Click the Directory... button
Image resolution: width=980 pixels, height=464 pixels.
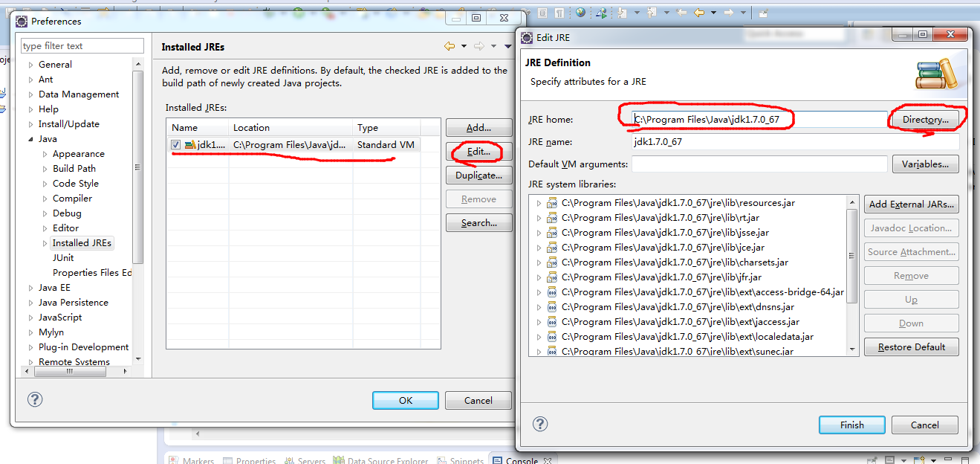pyautogui.click(x=926, y=120)
